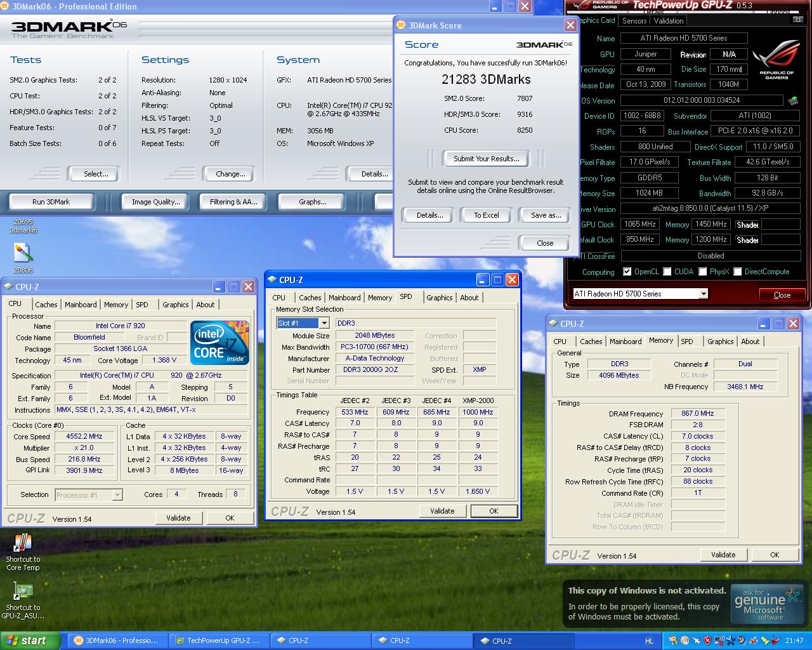Switch to Sensors tab in GPU-Z
Image resolution: width=812 pixels, height=650 pixels.
tap(634, 21)
